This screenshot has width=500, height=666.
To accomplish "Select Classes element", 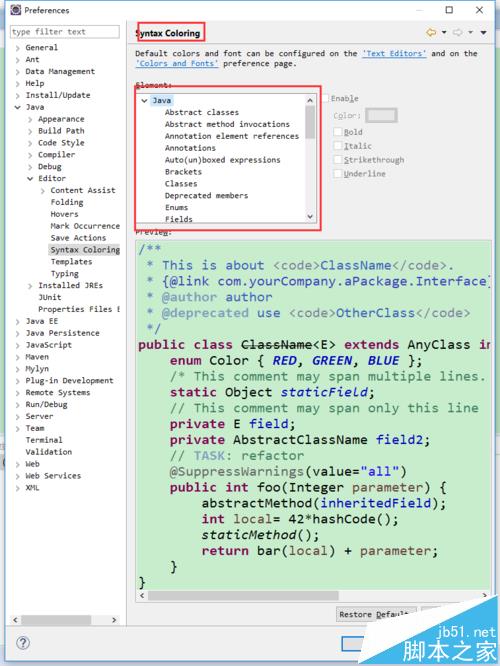I will 181,184.
